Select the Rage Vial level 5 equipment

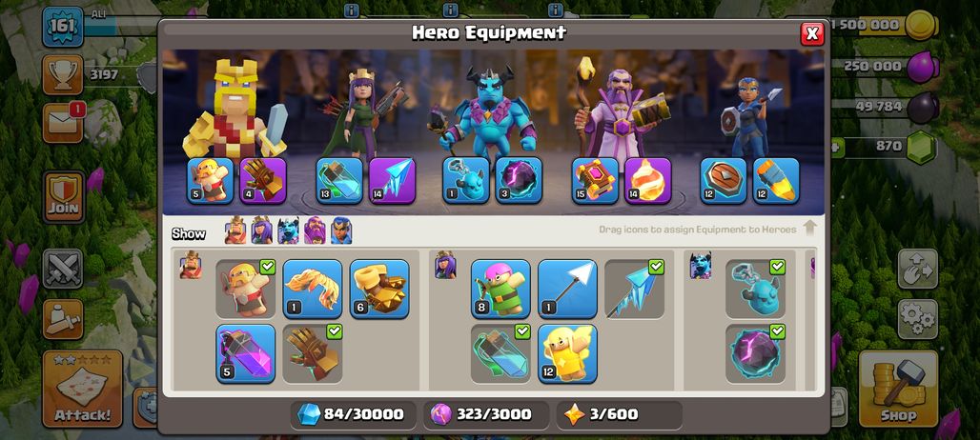[246, 353]
